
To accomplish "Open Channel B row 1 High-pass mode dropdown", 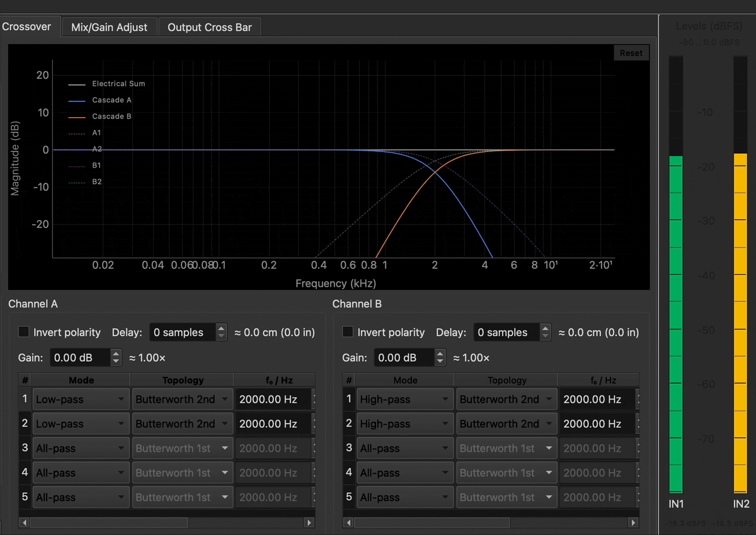I will [x=404, y=400].
